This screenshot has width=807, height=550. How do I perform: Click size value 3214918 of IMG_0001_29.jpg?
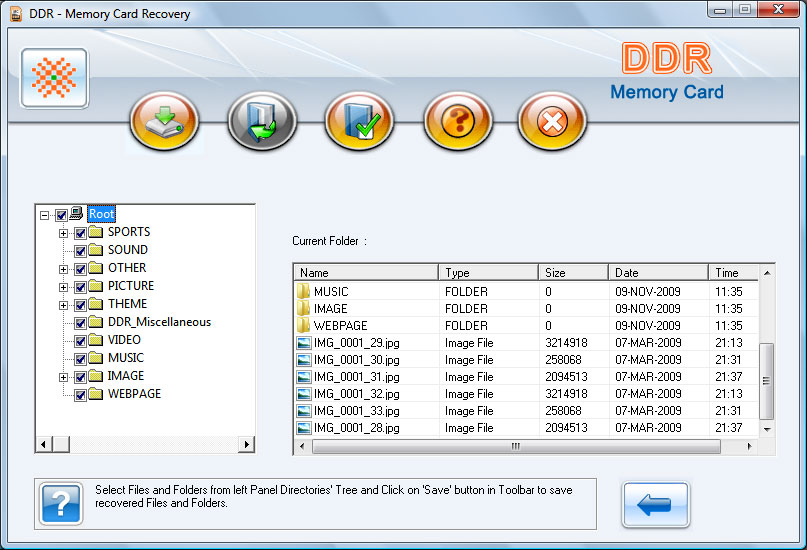point(566,343)
